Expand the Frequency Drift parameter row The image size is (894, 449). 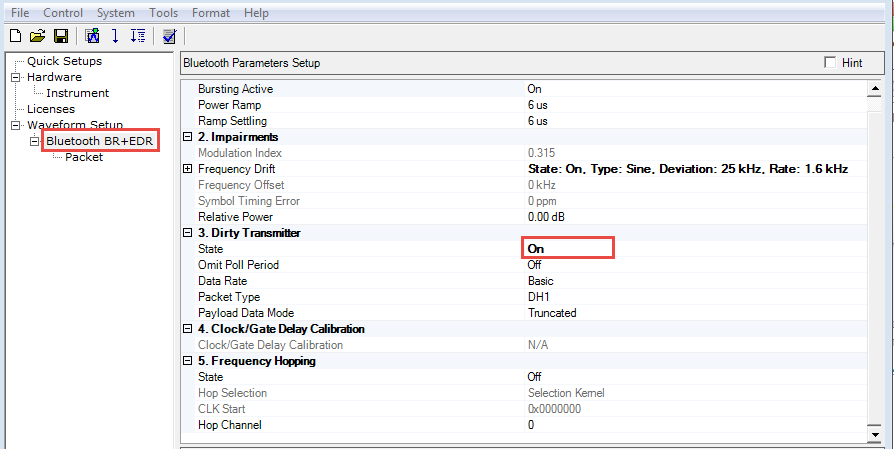coord(187,169)
